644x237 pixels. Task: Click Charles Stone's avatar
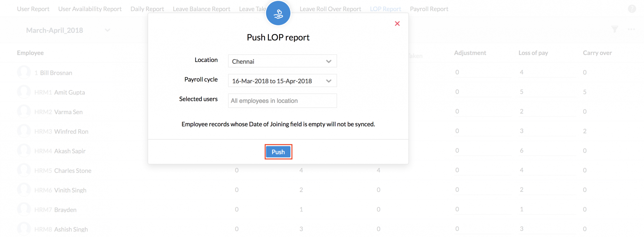pyautogui.click(x=24, y=170)
